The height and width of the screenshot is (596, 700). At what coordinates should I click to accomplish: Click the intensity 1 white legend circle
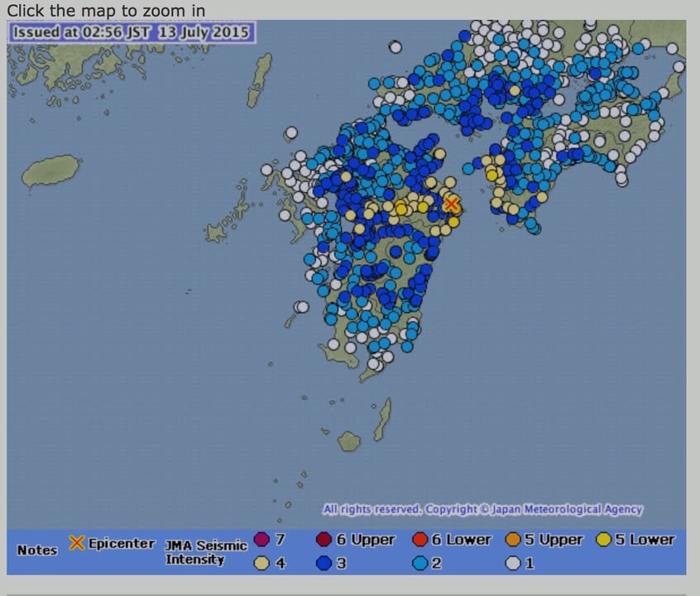513,564
